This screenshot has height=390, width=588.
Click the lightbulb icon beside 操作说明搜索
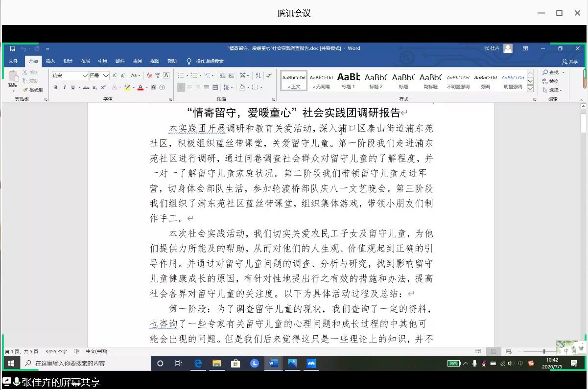(x=189, y=61)
